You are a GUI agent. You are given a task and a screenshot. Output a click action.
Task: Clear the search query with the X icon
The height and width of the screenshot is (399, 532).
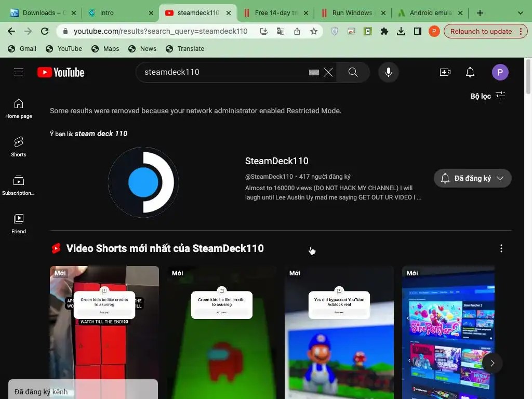328,72
